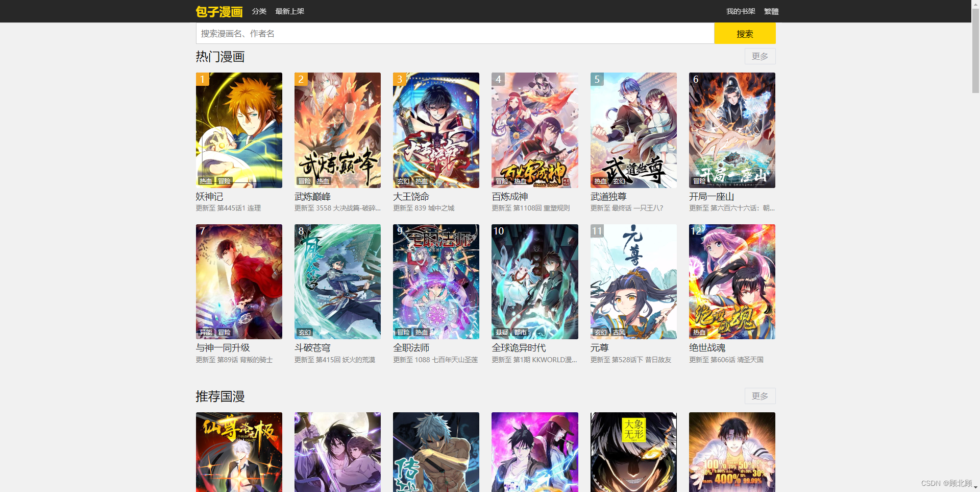Click the 与神一同升级 title link
980x492 pixels.
(223, 348)
